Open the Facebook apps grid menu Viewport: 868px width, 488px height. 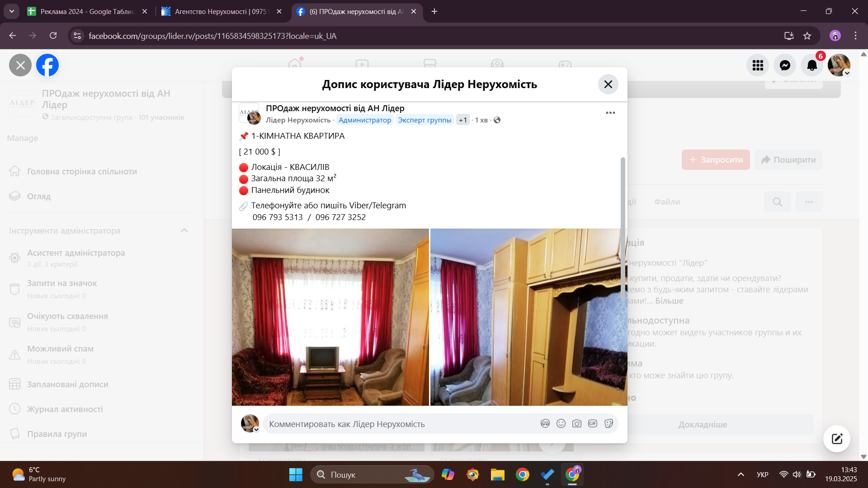click(x=758, y=66)
